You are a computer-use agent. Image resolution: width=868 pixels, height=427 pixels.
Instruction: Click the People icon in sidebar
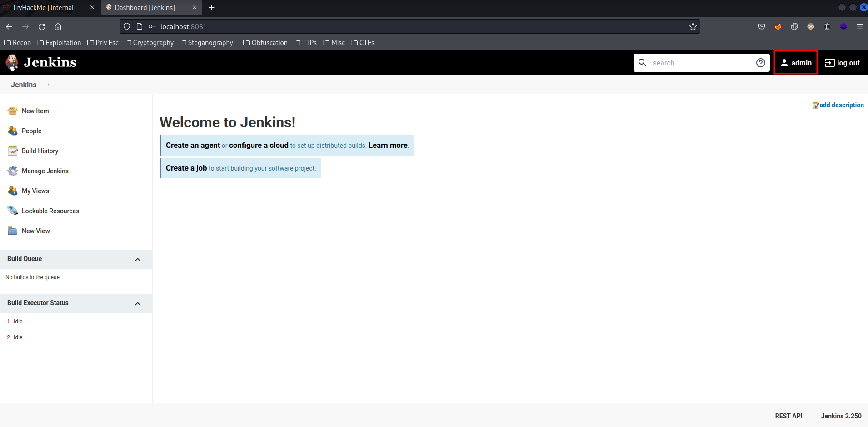(x=13, y=131)
